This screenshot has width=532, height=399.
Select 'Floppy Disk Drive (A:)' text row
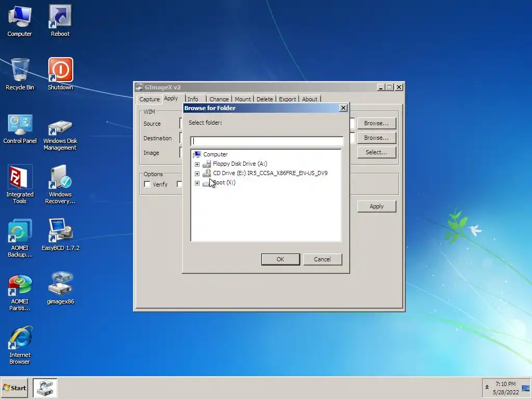tap(240, 164)
